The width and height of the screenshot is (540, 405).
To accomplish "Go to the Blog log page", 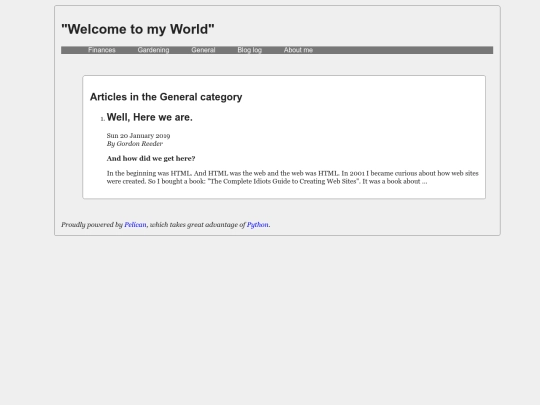I will point(250,50).
